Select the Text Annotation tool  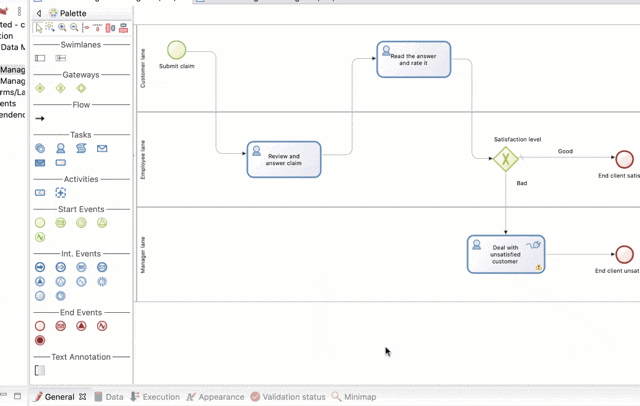click(x=40, y=370)
